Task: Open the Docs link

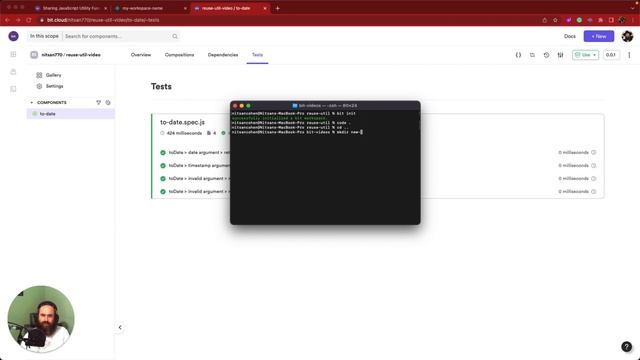Action: click(569, 36)
